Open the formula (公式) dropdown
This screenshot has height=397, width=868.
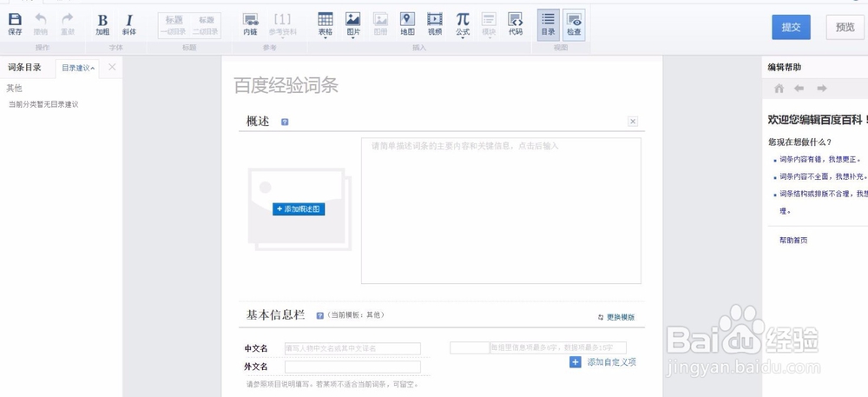tap(463, 26)
